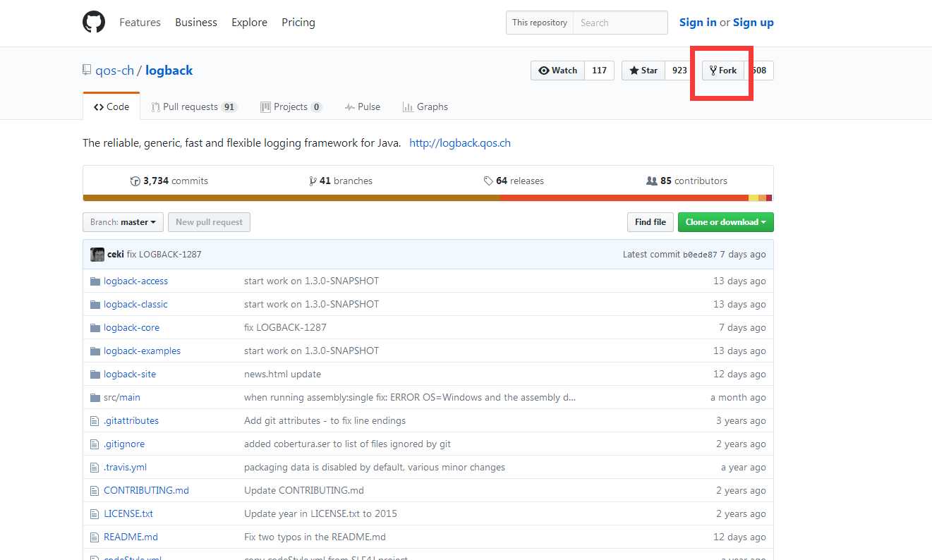Open the logback repository name link
This screenshot has height=560, width=932.
pos(169,71)
